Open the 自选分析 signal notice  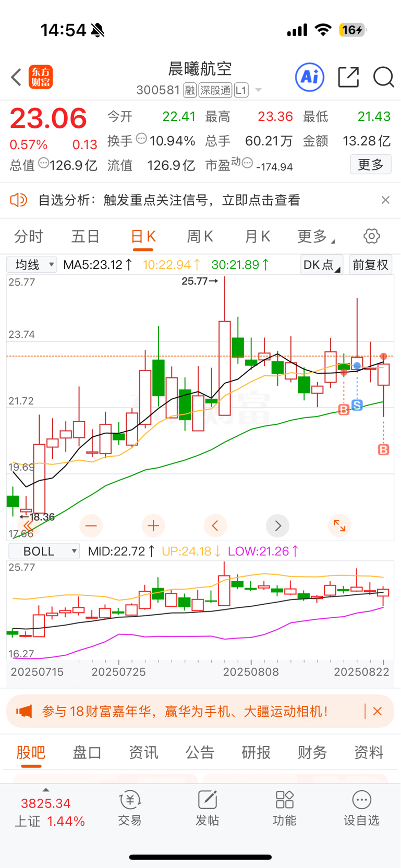169,200
